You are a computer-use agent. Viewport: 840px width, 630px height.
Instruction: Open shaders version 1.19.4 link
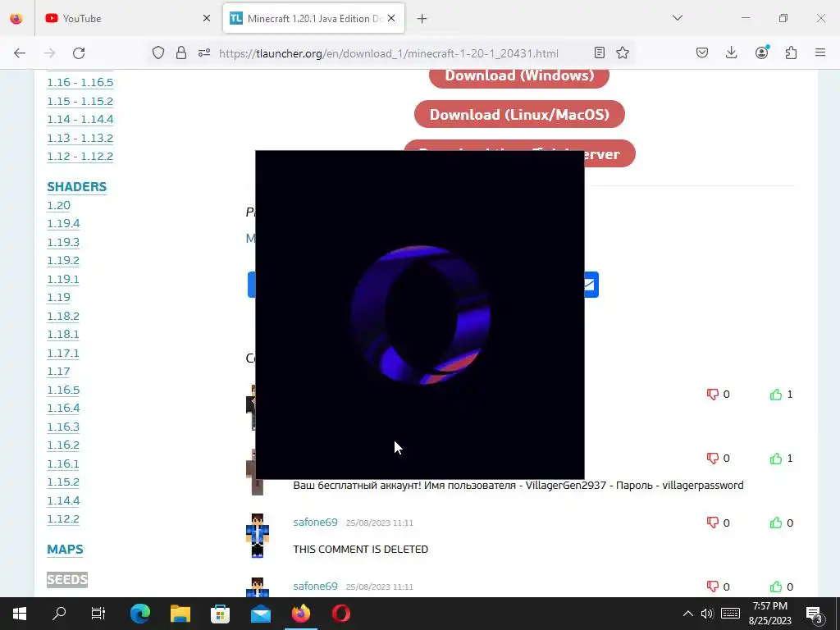click(x=63, y=223)
